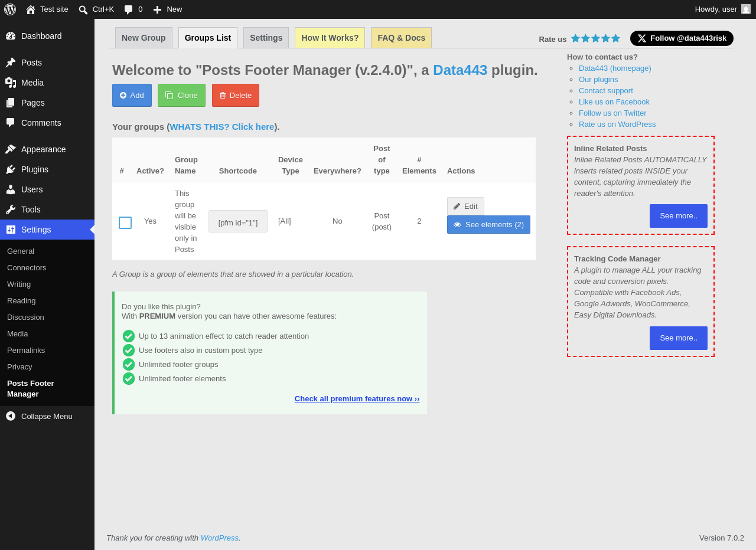
Task: Click the Collapse Menu arrow icon
Action: pyautogui.click(x=11, y=416)
